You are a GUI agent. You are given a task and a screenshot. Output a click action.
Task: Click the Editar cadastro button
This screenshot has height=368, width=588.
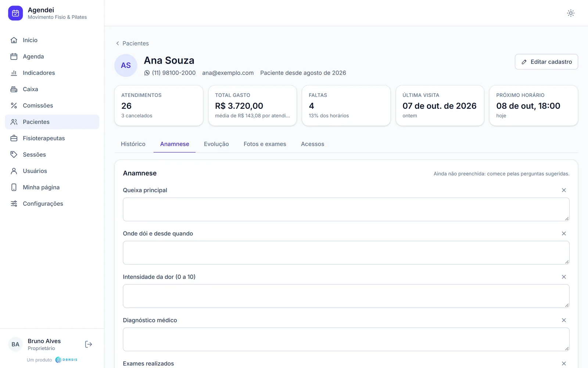(x=546, y=62)
